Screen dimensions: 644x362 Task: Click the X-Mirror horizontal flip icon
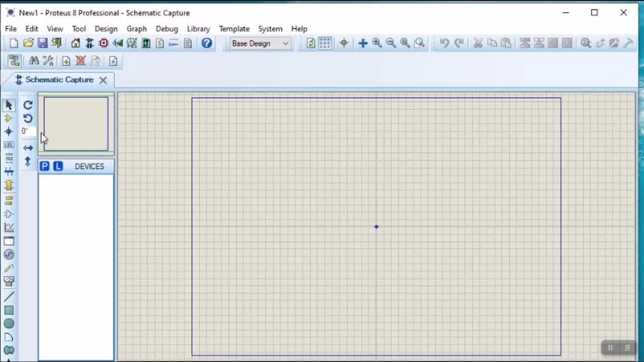coord(28,148)
